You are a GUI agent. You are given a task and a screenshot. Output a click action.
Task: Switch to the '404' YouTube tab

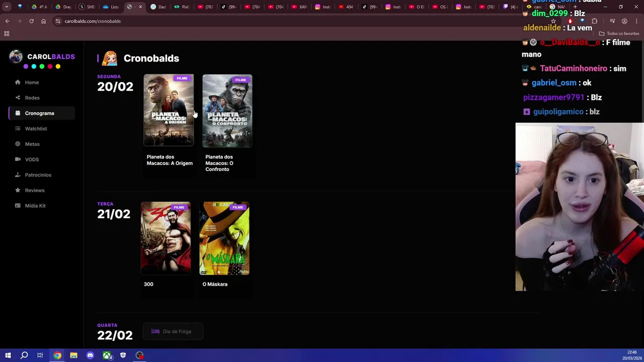(346, 7)
